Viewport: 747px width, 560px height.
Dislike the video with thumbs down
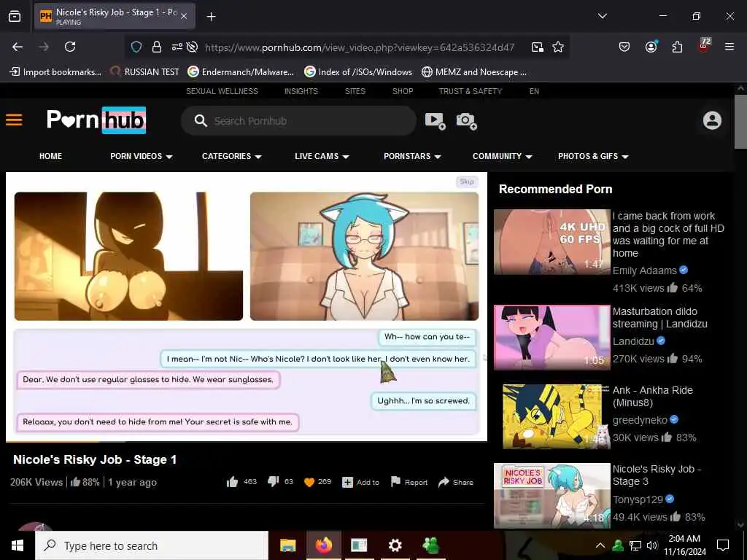coord(273,482)
